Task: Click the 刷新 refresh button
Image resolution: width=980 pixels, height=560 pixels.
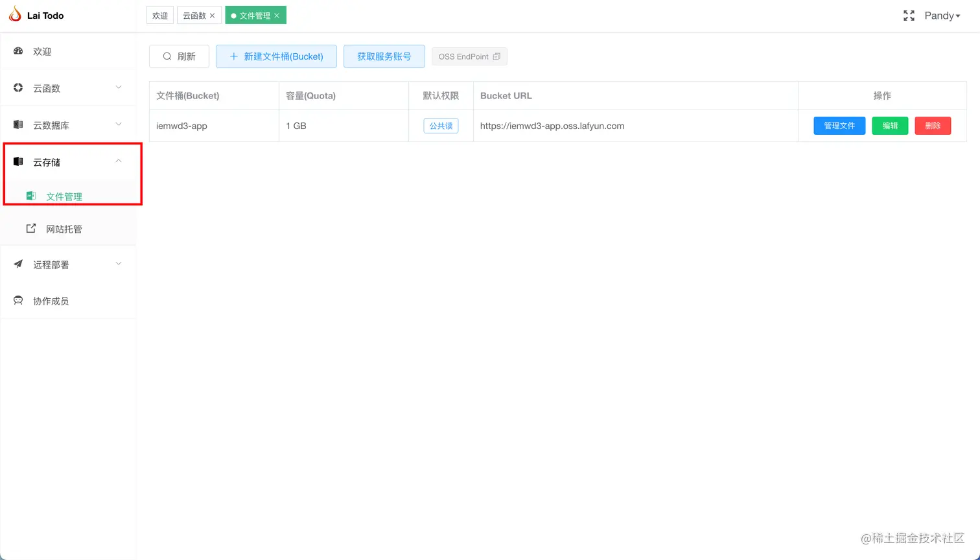Action: click(179, 56)
